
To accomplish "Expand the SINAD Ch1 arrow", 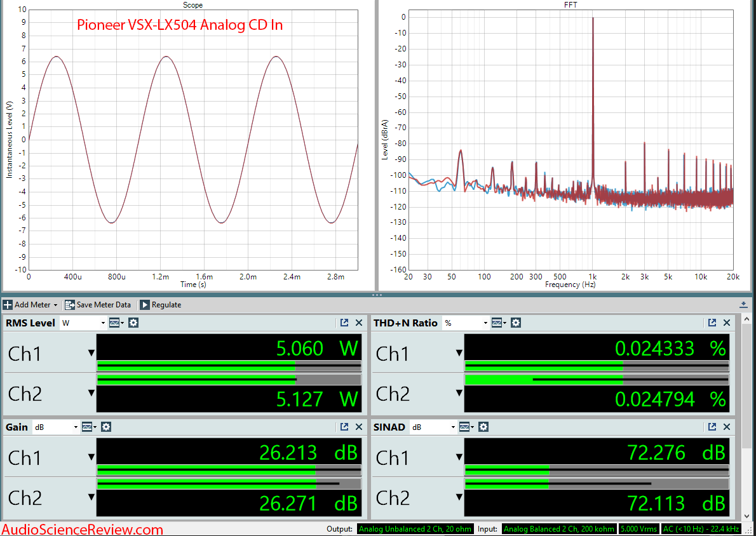I will 459,457.
